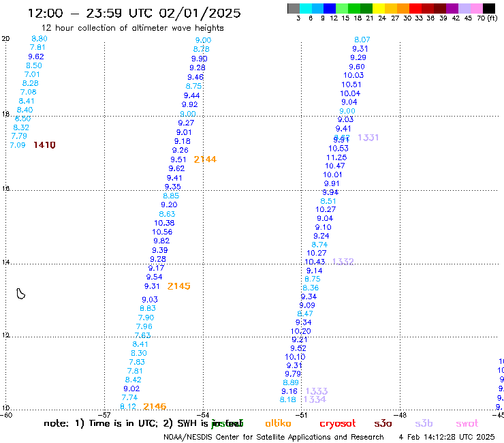This screenshot has height=443, width=504.
Task: Click the wave height value 10.10
Action: [x=295, y=357]
